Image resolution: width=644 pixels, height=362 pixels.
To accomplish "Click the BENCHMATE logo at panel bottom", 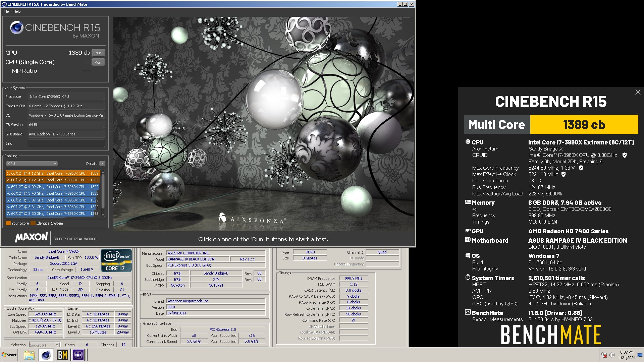I will click(551, 335).
